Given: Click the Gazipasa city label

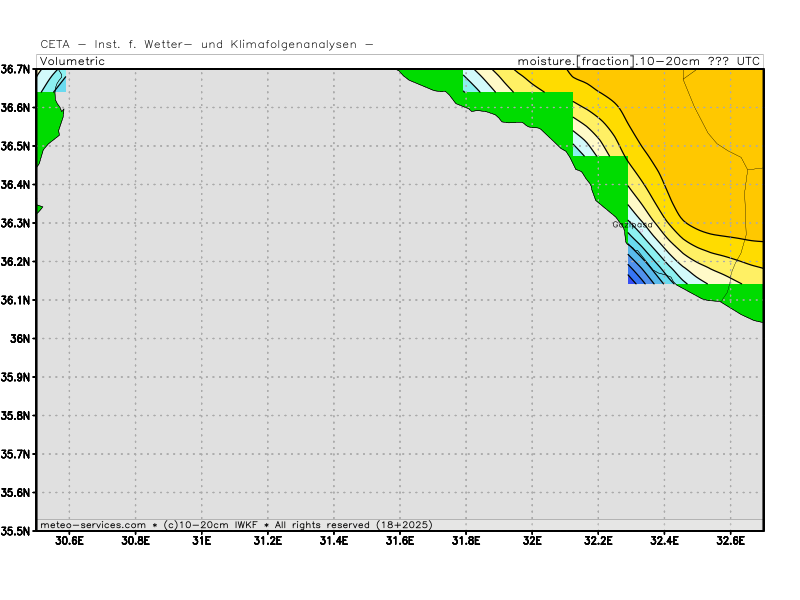Looking at the screenshot, I should point(632,224).
